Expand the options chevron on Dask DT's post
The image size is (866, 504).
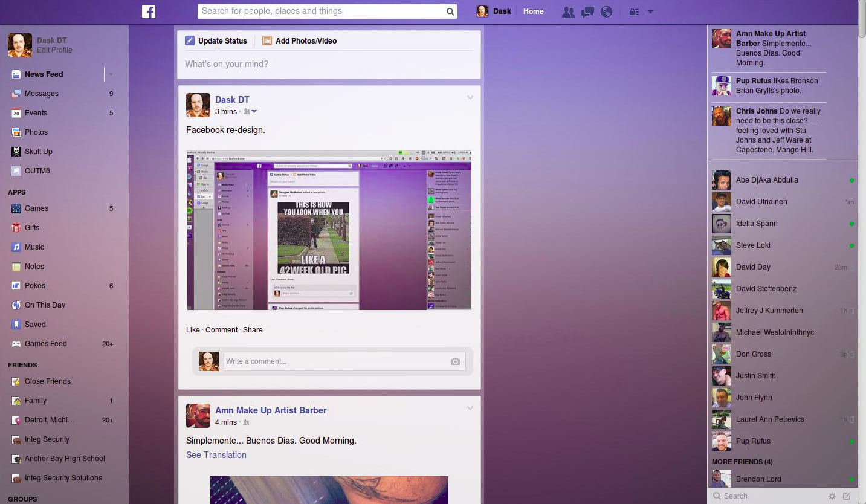tap(470, 98)
